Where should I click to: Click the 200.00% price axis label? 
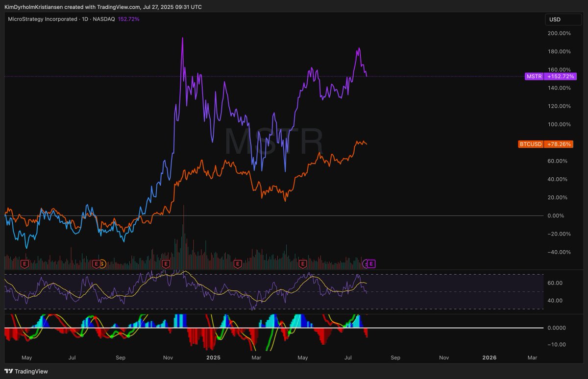[559, 33]
